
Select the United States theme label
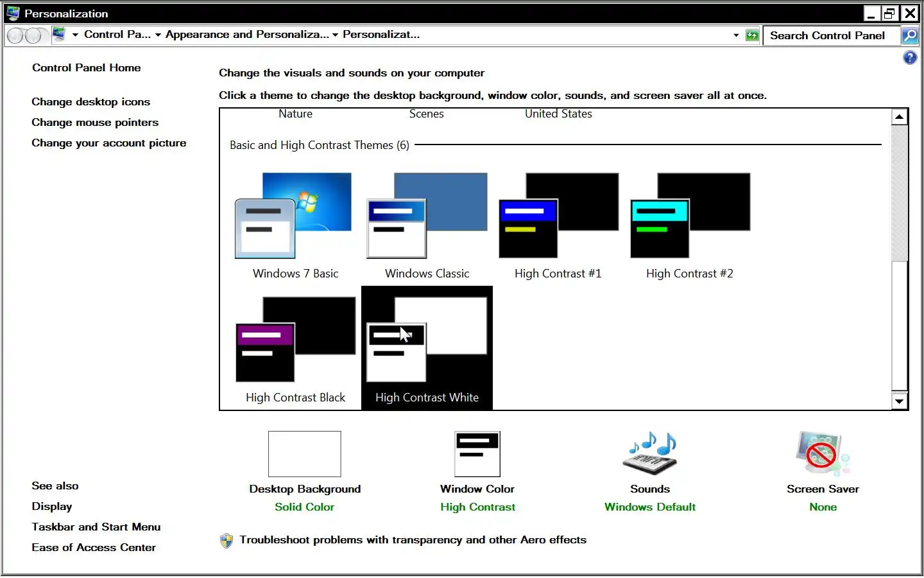pos(558,114)
